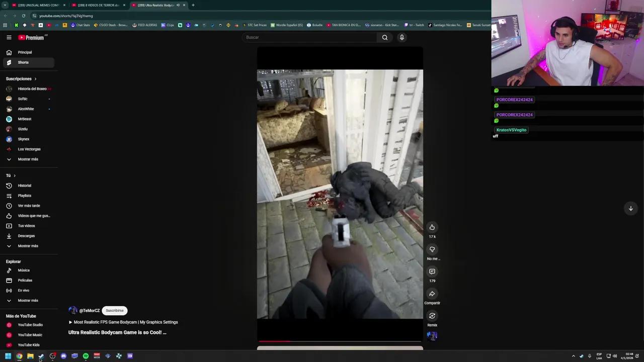Screen dimensions: 644x362
Task: Remix this short
Action: (x=432, y=316)
